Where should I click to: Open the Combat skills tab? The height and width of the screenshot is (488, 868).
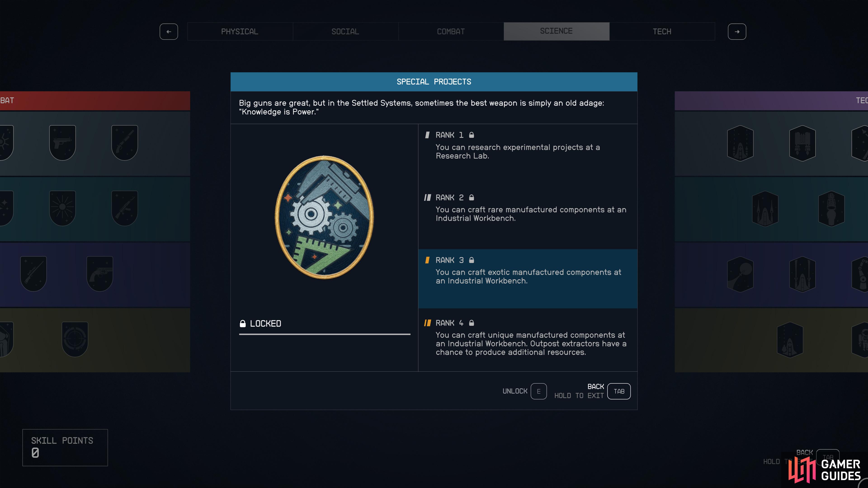[451, 31]
